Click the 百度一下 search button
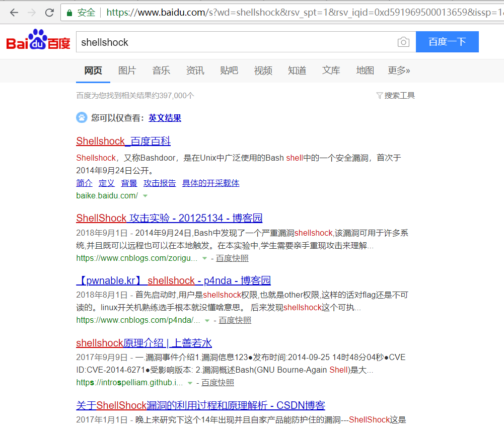The height and width of the screenshot is (425, 504). click(x=447, y=42)
